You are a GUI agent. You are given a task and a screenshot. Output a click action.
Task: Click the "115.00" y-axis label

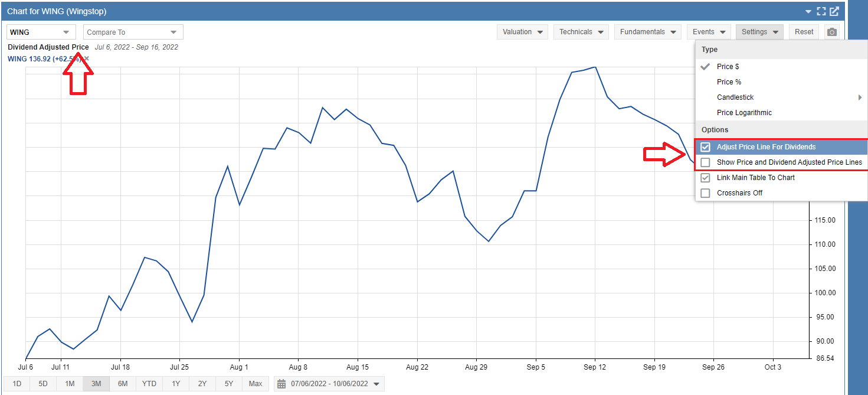point(824,220)
